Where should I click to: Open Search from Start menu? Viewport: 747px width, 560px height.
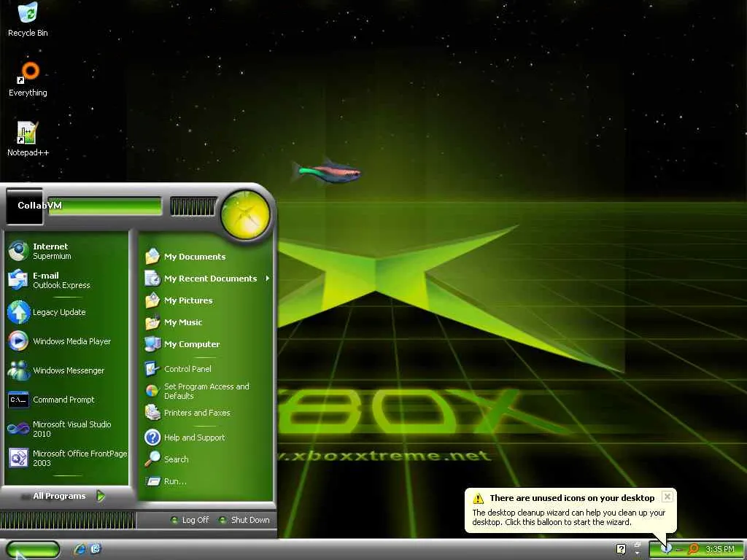click(207, 459)
